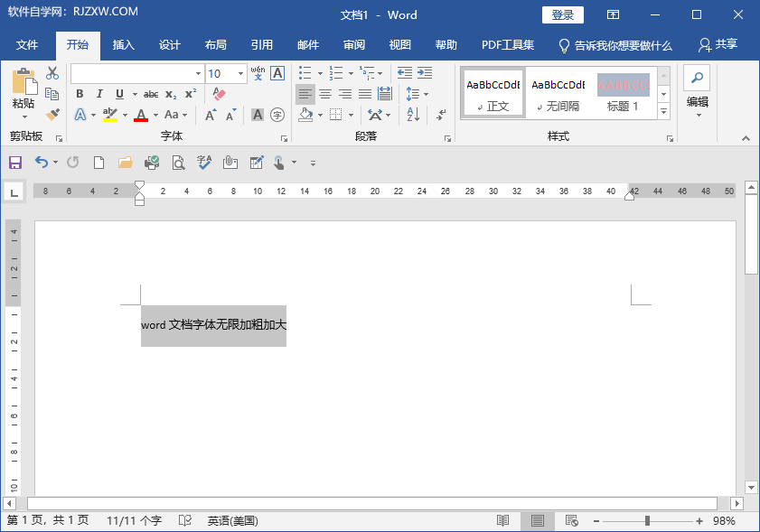
Task: Select the Italic formatting icon
Action: [99, 93]
